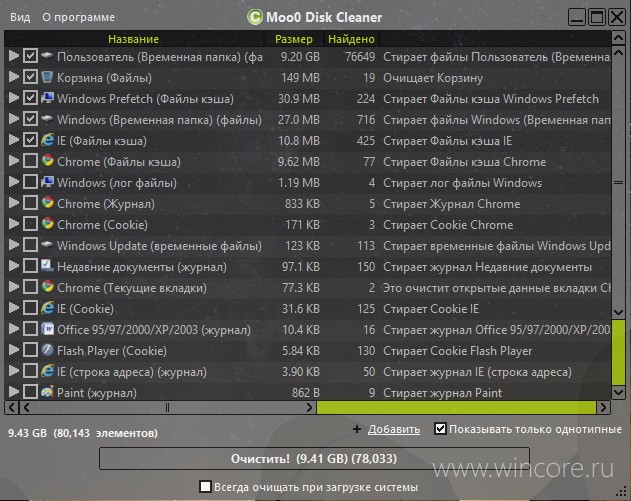Click the monitor icon of Windows (лог файлы)
This screenshot has height=501, width=631.
47,181
